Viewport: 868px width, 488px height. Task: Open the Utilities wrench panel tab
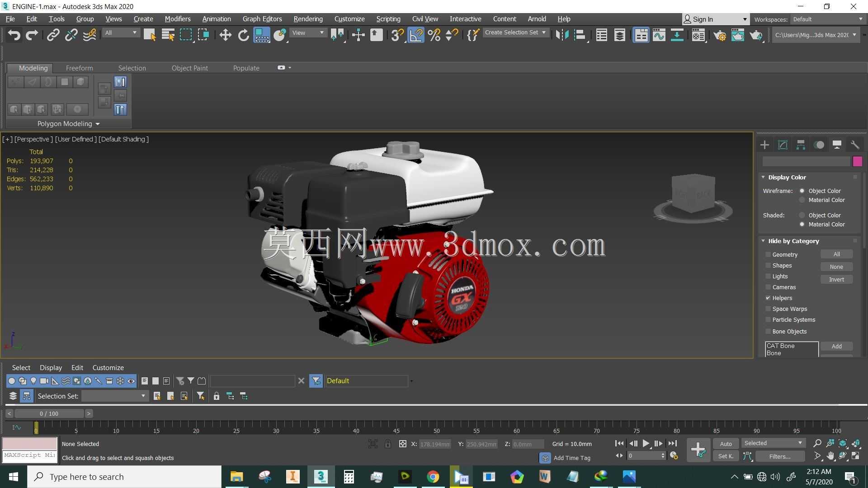click(855, 145)
